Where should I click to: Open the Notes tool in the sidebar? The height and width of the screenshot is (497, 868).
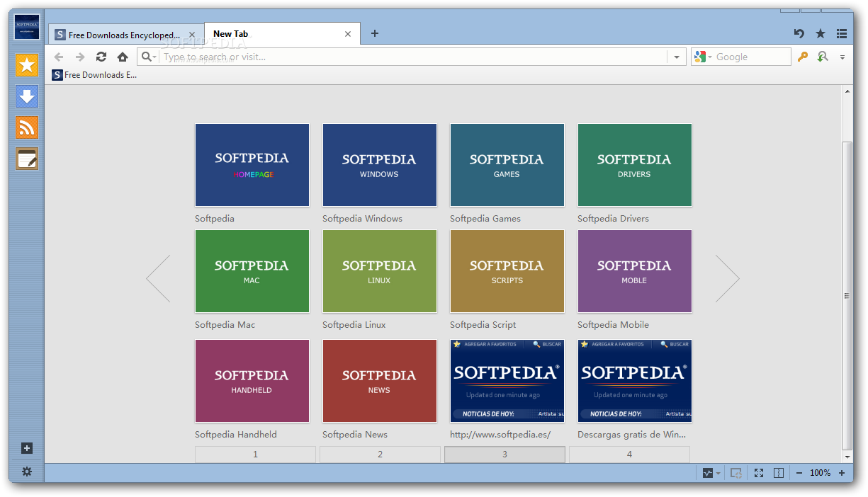pos(27,159)
